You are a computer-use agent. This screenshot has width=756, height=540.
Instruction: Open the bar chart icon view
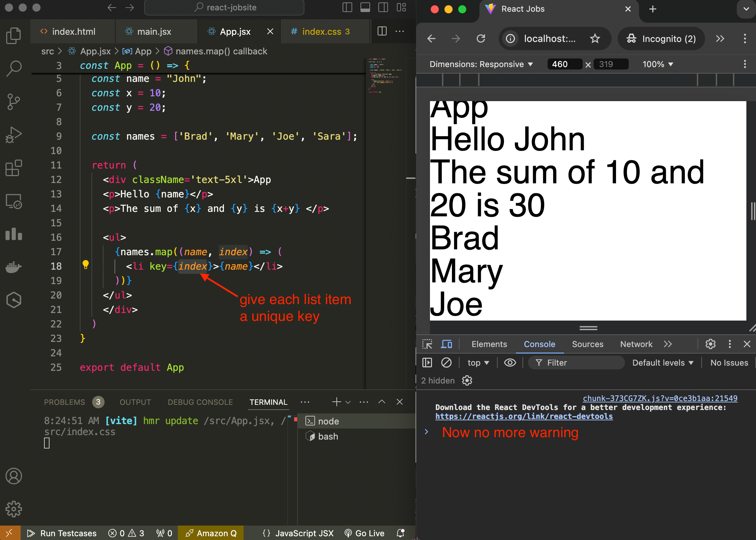point(14,234)
